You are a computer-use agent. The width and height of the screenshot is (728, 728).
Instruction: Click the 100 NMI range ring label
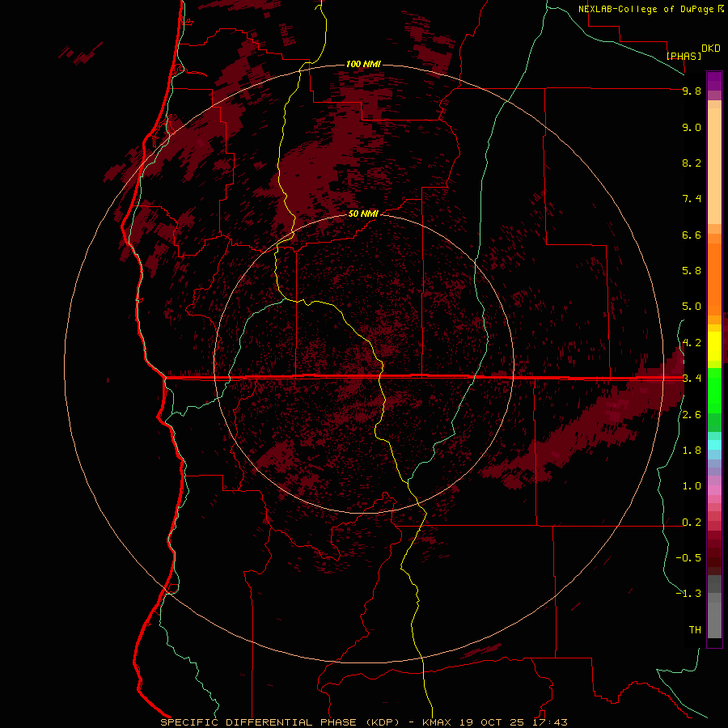point(363,64)
